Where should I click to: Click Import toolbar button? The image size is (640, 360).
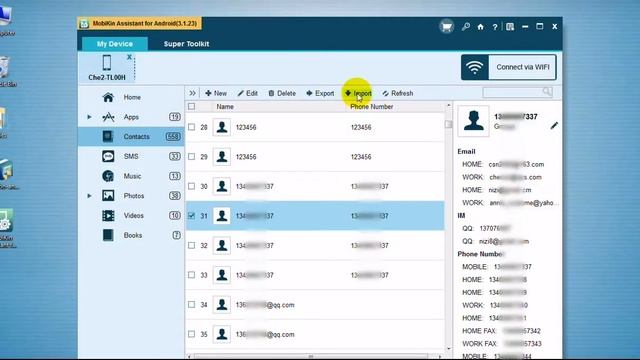point(358,93)
